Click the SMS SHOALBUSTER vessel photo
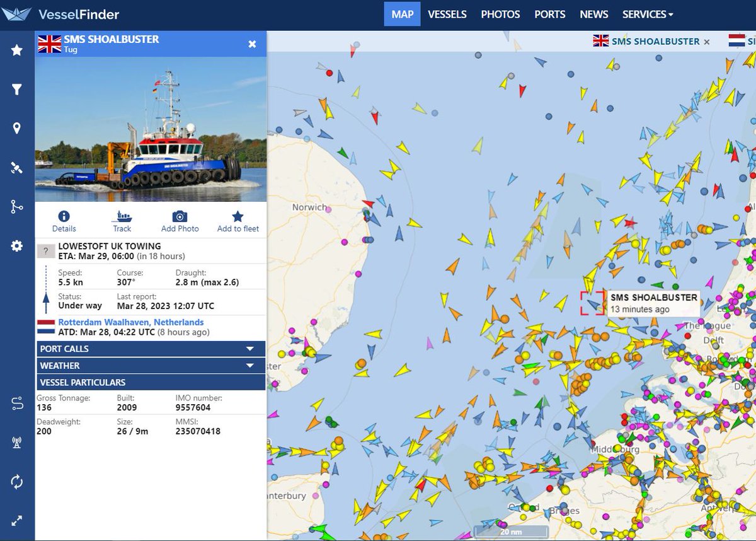Screen dimensions: 756x541 coord(151,130)
